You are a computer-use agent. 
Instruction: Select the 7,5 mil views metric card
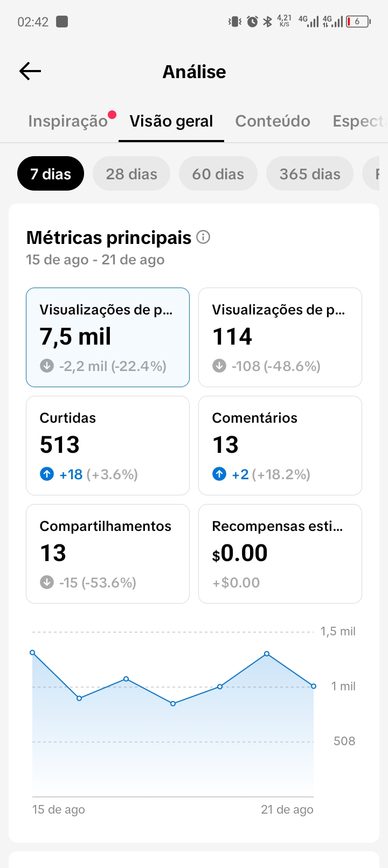click(108, 337)
